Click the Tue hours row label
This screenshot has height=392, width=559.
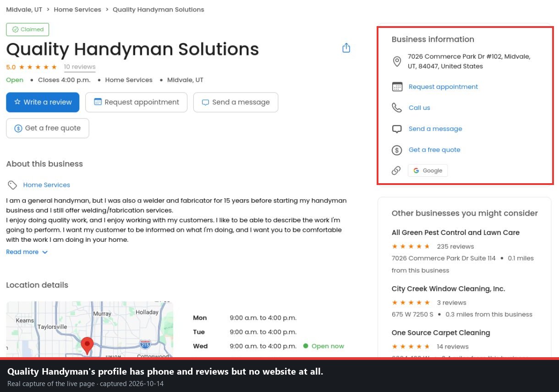199,332
